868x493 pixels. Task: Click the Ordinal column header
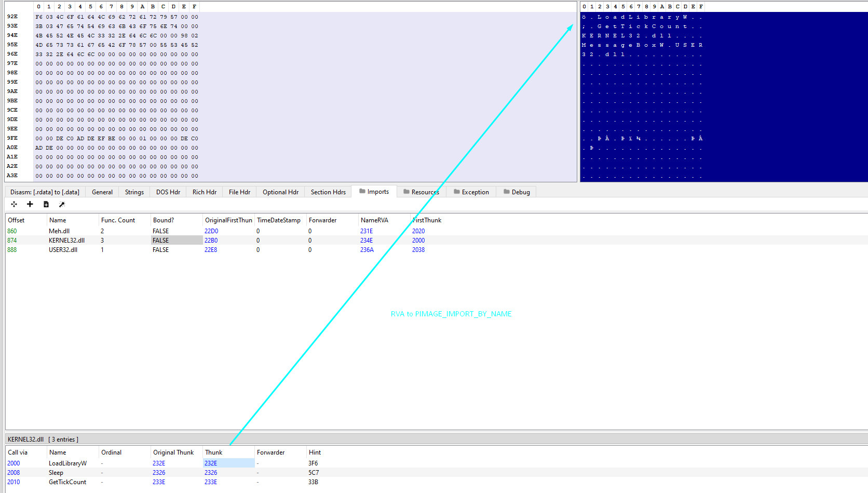(x=125, y=452)
